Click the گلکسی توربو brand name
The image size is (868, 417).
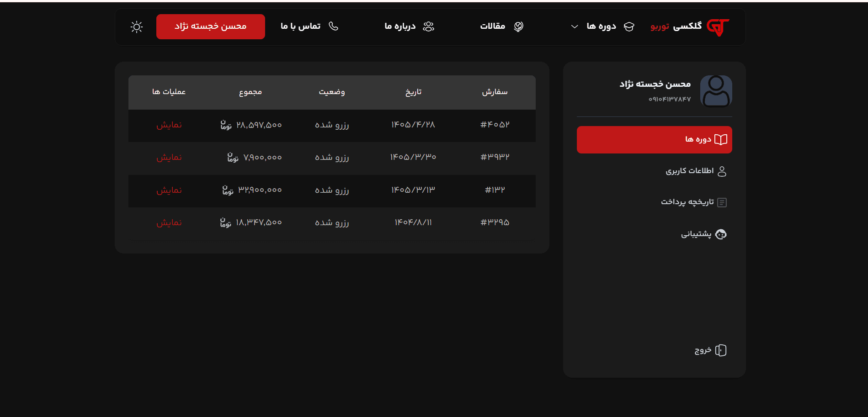676,26
